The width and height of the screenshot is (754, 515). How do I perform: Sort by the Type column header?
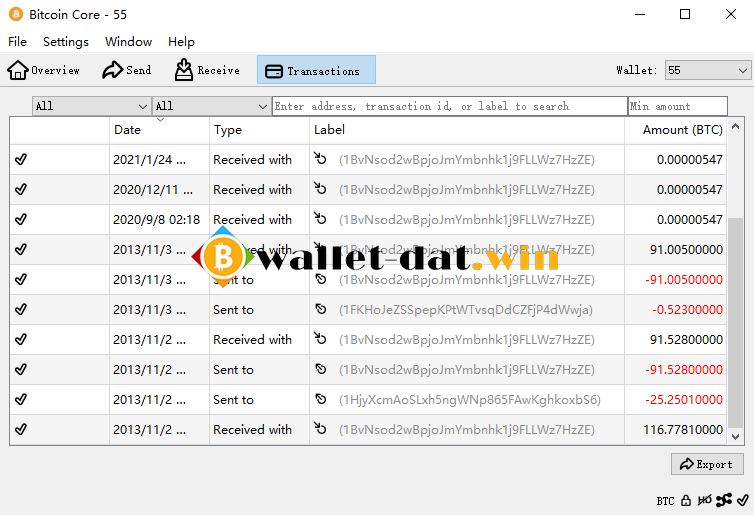pos(259,130)
